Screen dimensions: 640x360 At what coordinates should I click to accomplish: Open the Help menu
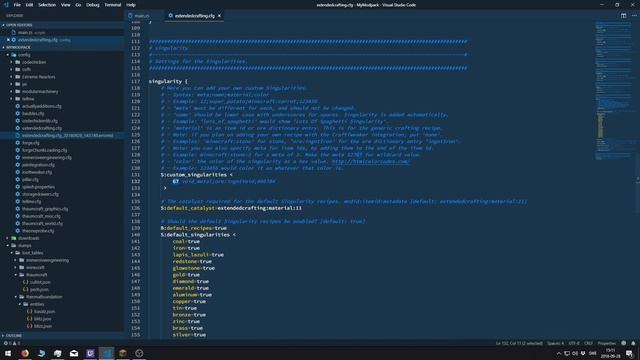131,5
